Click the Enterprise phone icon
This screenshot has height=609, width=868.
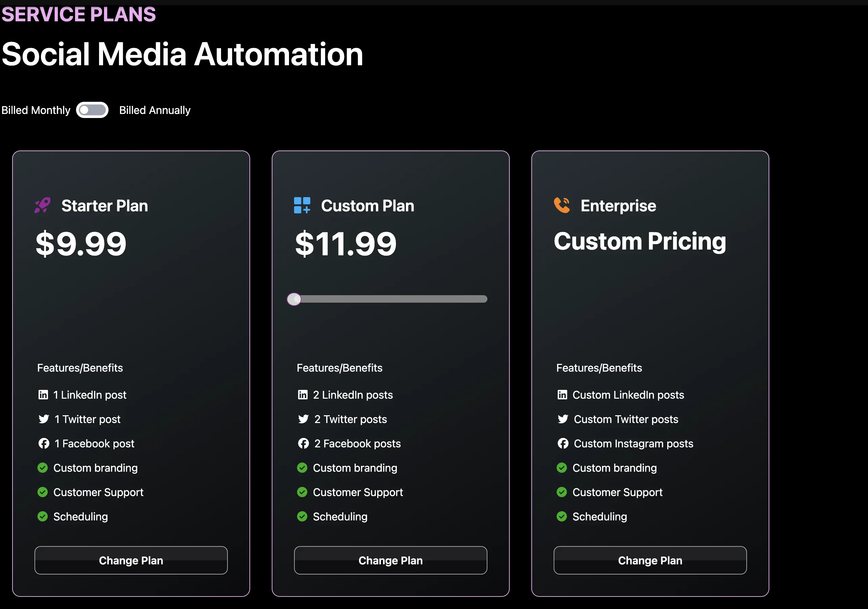pos(562,205)
